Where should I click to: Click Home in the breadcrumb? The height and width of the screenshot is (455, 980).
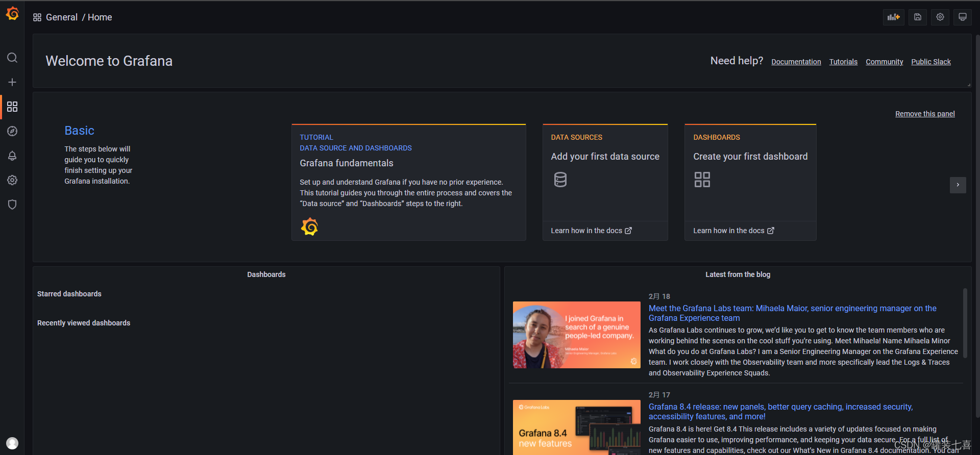coord(100,17)
